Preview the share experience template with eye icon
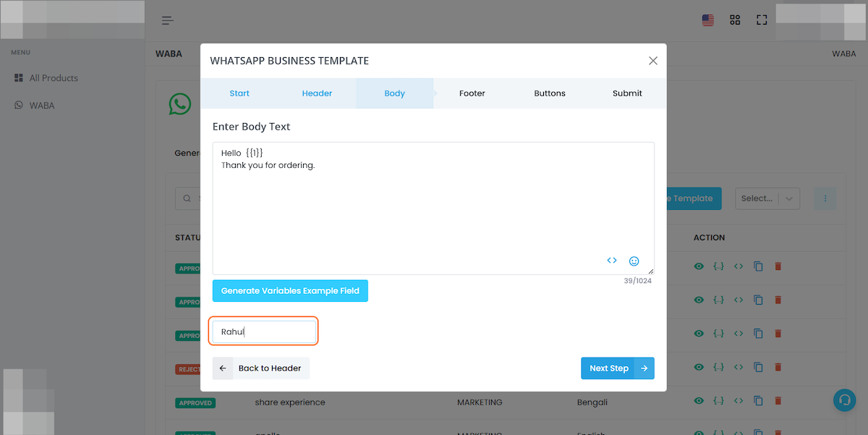This screenshot has width=868, height=435. [x=699, y=400]
